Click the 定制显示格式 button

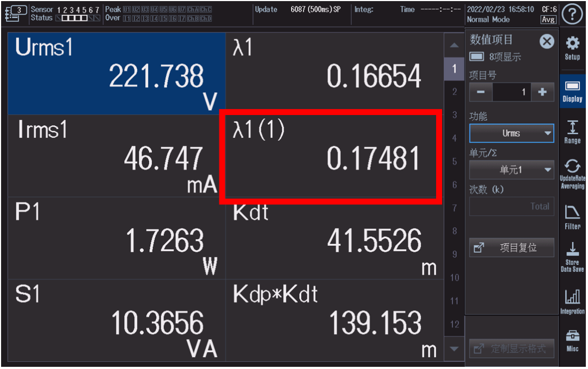coord(511,349)
